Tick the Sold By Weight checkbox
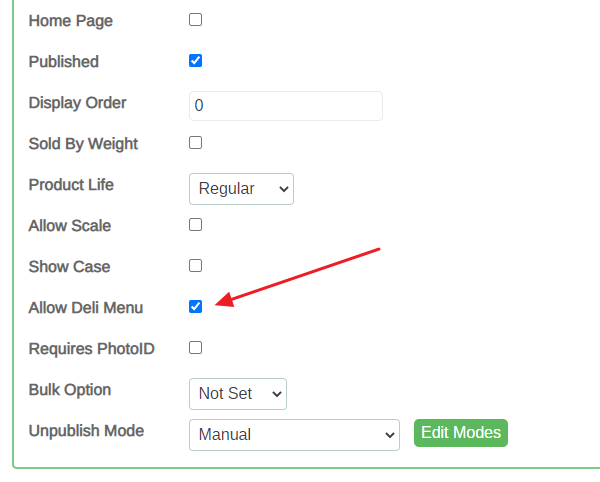 (196, 143)
